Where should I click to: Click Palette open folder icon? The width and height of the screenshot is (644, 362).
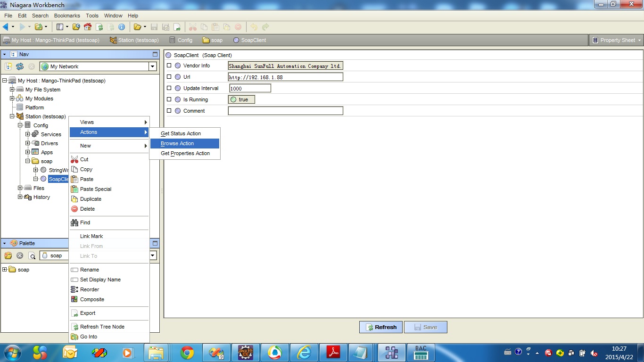pos(8,255)
